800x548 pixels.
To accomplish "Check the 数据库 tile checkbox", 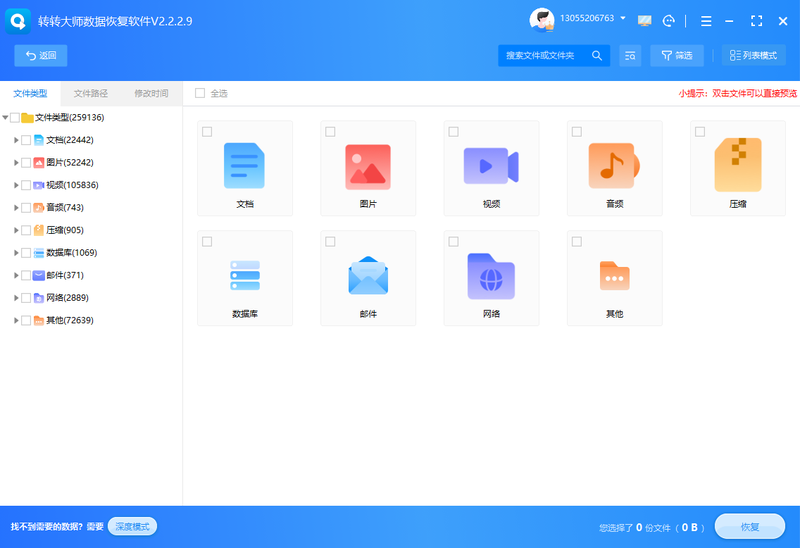I will click(207, 242).
